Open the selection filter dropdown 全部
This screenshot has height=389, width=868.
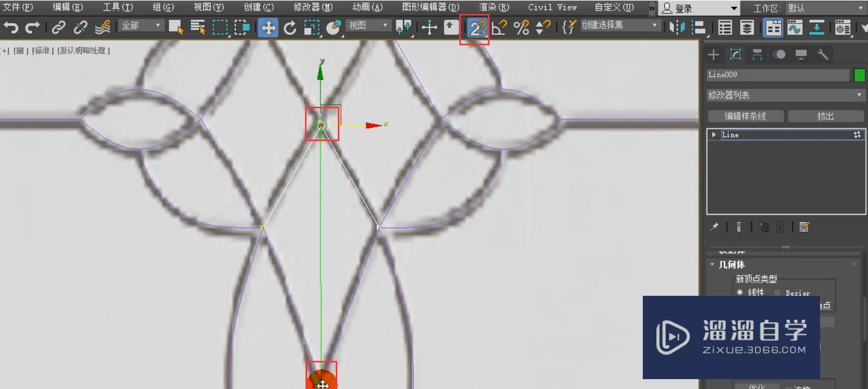click(x=141, y=25)
